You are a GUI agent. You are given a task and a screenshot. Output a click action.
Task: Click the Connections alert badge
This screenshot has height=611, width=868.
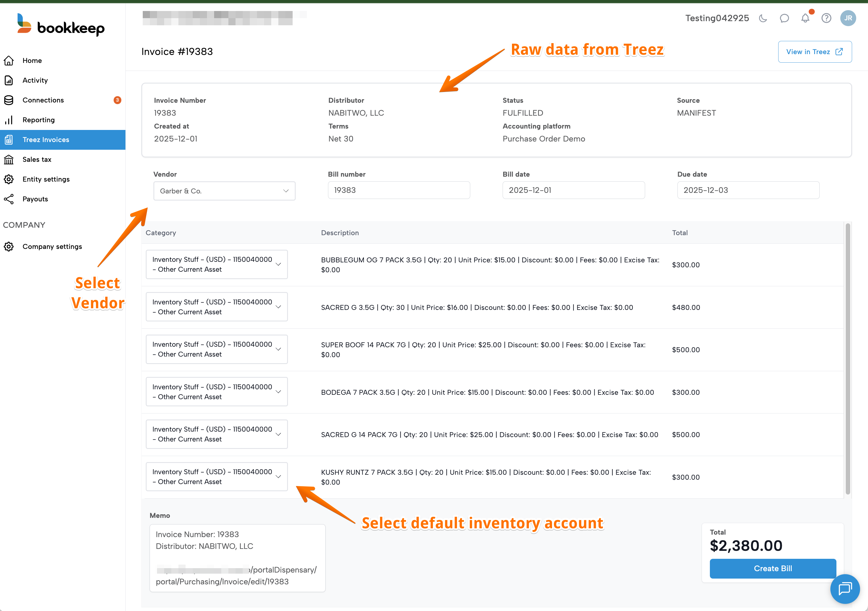[x=117, y=100]
